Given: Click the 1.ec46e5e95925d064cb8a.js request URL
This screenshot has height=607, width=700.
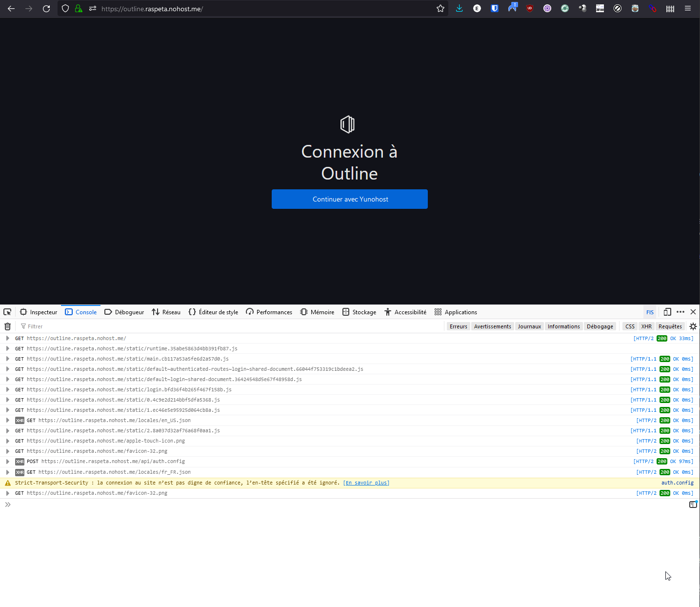Looking at the screenshot, I should [123, 410].
